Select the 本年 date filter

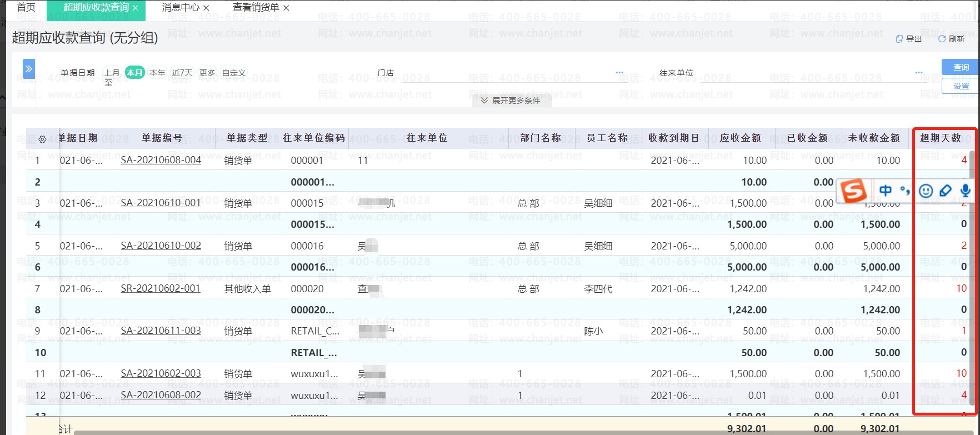pos(157,73)
